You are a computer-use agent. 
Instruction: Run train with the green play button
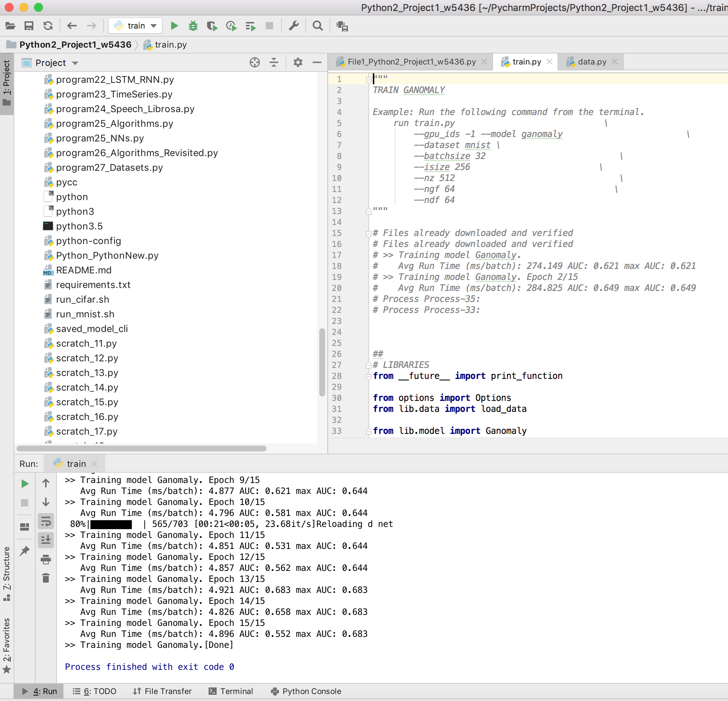tap(174, 26)
